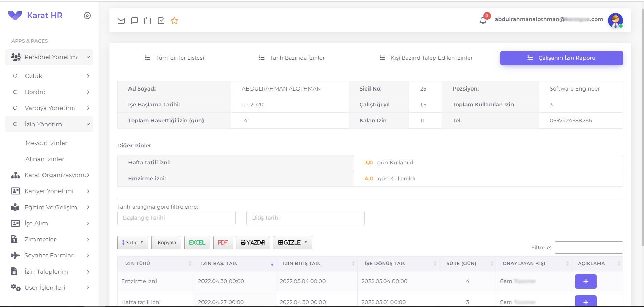Click the Personel Yönetimi people icon

[x=16, y=57]
